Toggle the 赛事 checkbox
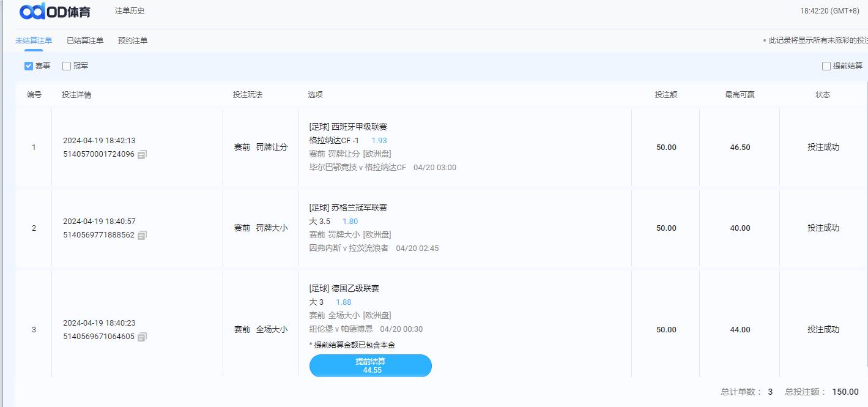 pyautogui.click(x=29, y=66)
